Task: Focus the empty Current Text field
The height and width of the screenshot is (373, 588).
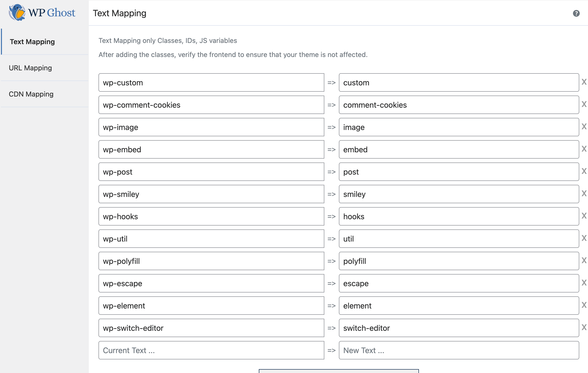Action: click(211, 350)
